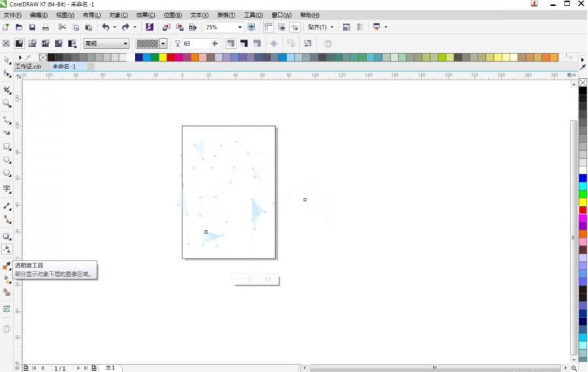Toggle guidelines display button

pyautogui.click(x=295, y=27)
